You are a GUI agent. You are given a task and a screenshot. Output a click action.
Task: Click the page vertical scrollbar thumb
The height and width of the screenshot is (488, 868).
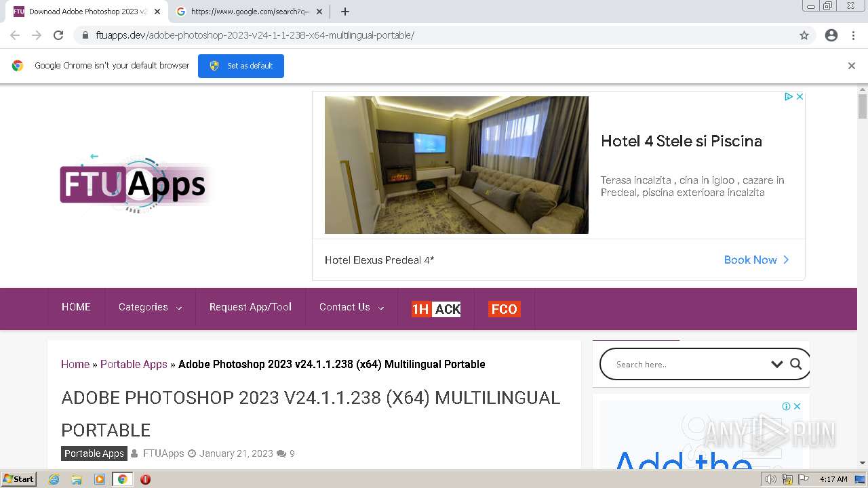point(863,106)
